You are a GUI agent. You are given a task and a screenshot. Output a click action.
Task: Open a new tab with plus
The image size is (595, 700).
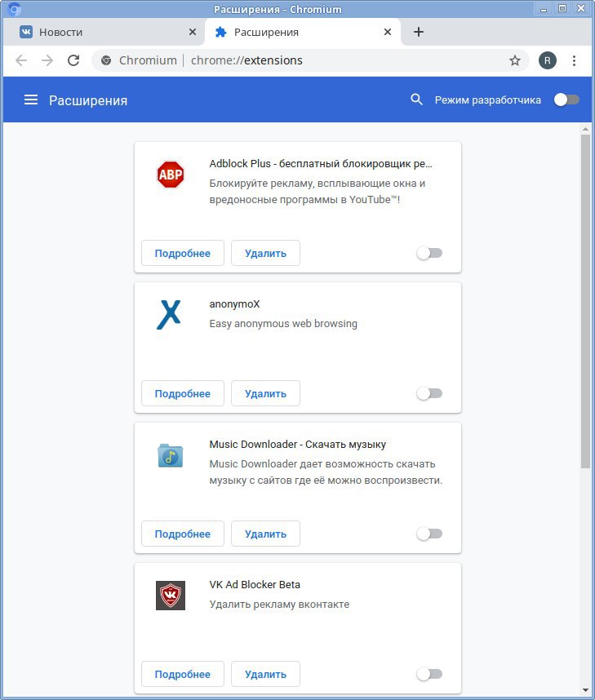click(419, 32)
